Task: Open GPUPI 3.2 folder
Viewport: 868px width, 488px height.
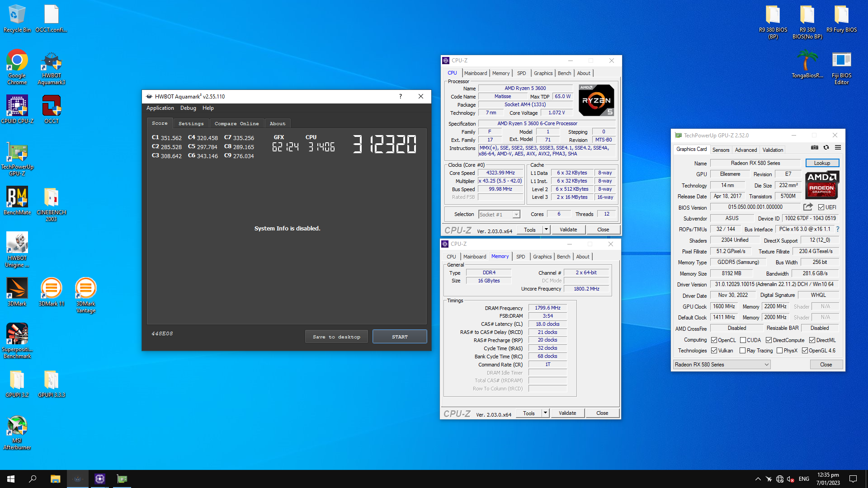Action: click(x=17, y=384)
